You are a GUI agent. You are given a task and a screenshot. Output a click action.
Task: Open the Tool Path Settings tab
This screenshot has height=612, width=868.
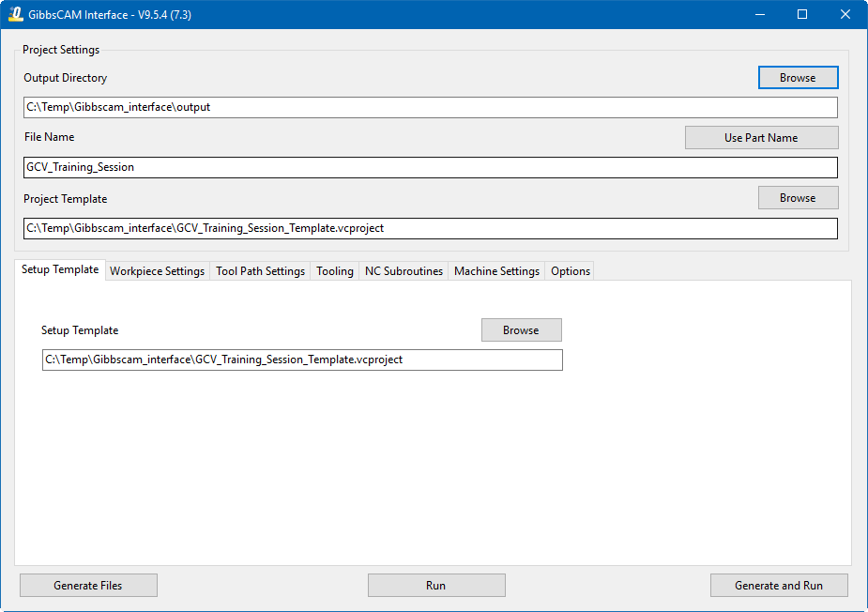point(260,271)
